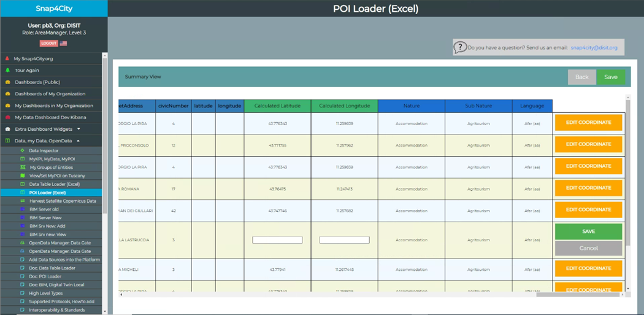Open Data Table Loader (Excel) menu item

pos(54,184)
